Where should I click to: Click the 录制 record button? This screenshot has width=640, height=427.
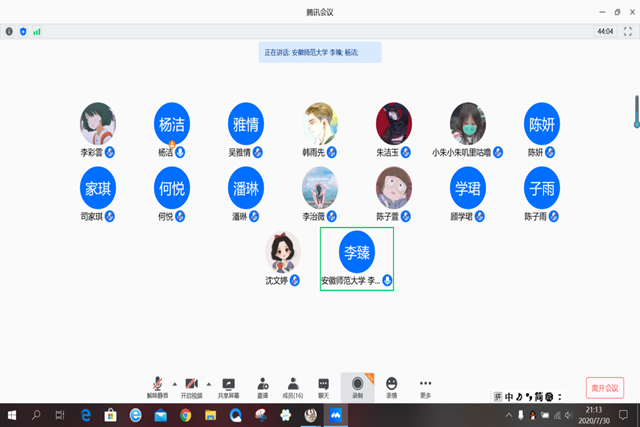pos(357,385)
